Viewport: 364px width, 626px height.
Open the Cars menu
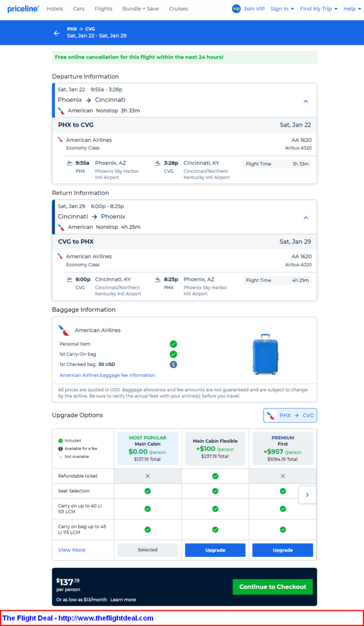coord(79,9)
